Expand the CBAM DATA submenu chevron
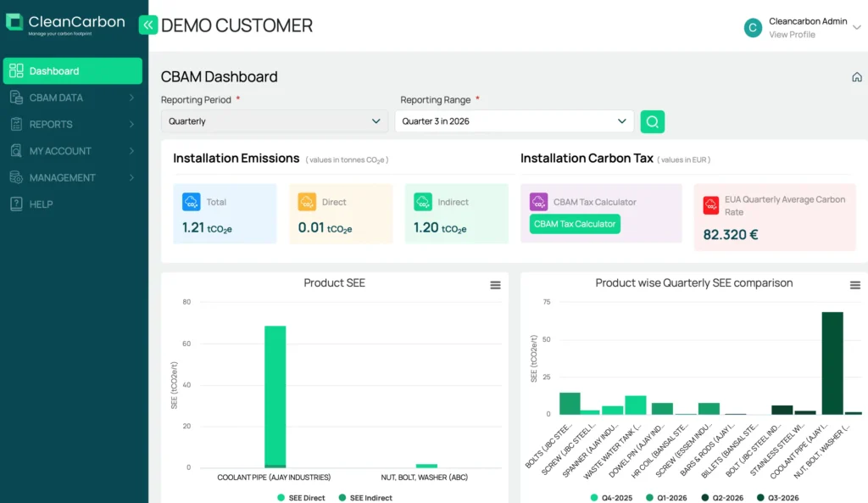 tap(131, 98)
